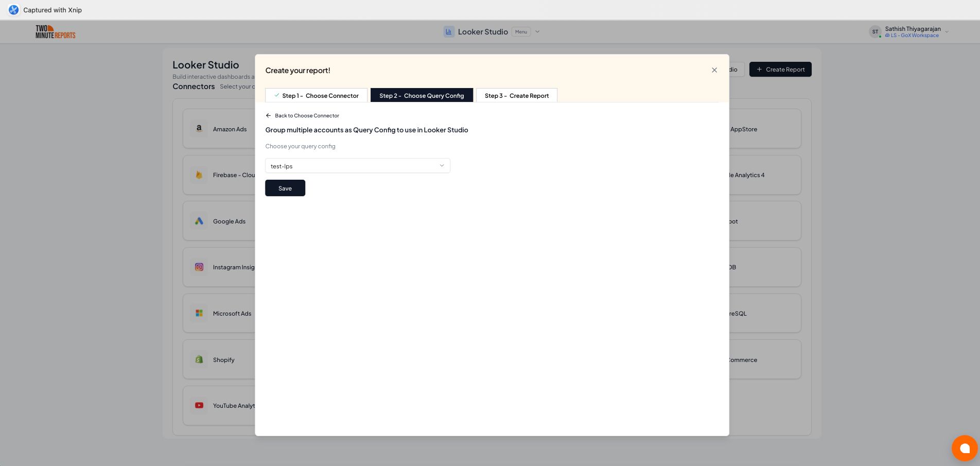Click Back to Choose Connector

[x=302, y=115]
